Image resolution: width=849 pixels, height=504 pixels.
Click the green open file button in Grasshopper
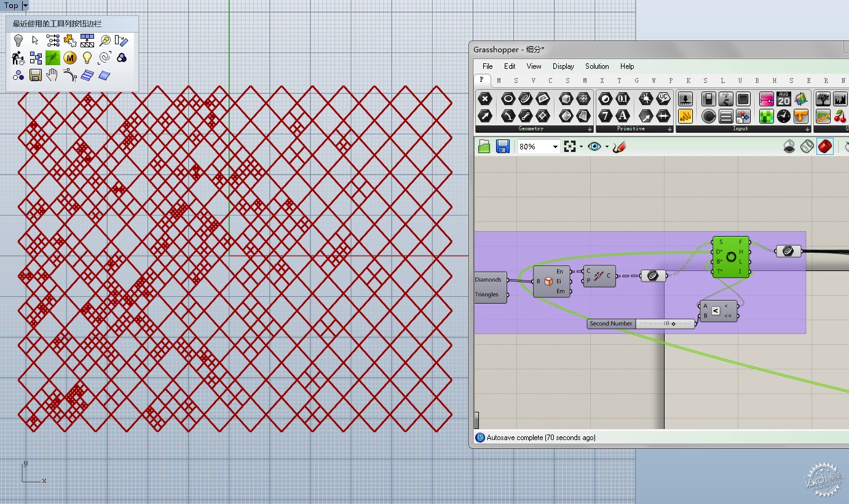pyautogui.click(x=484, y=146)
